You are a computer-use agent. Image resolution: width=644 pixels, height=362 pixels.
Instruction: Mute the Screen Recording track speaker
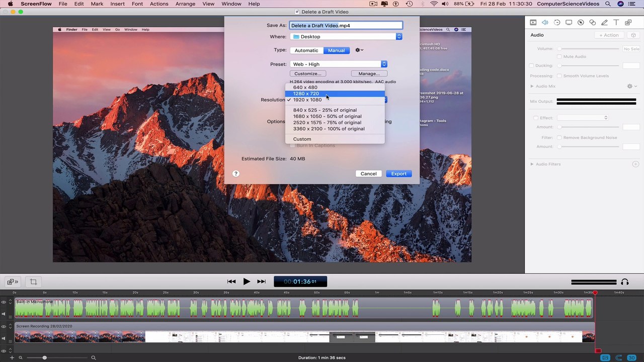click(x=4, y=339)
